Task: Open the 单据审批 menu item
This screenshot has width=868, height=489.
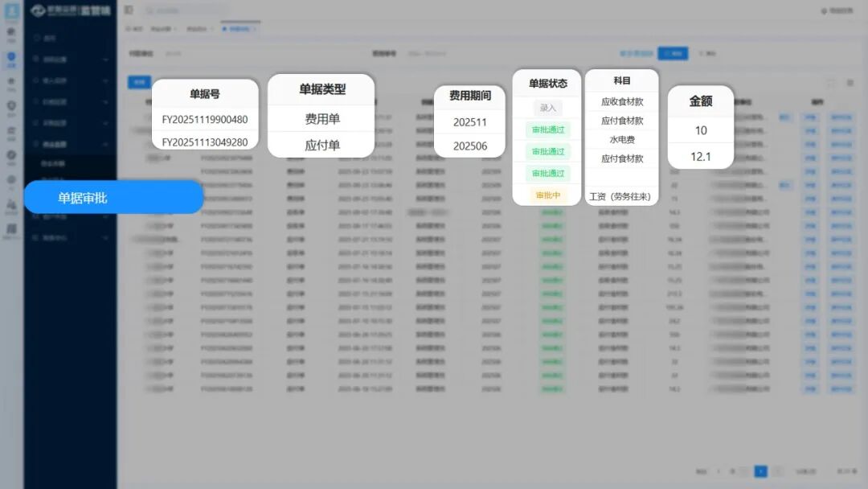Action: (113, 197)
